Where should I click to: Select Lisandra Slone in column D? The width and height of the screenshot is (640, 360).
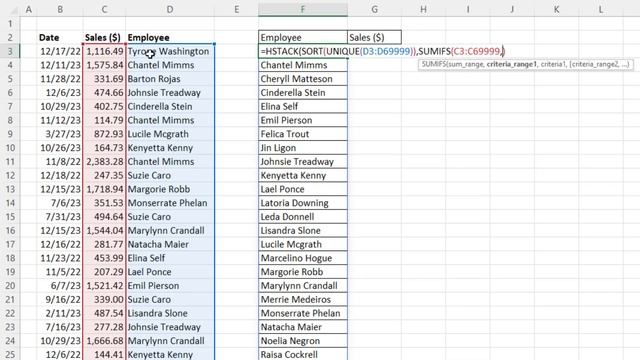(x=170, y=313)
